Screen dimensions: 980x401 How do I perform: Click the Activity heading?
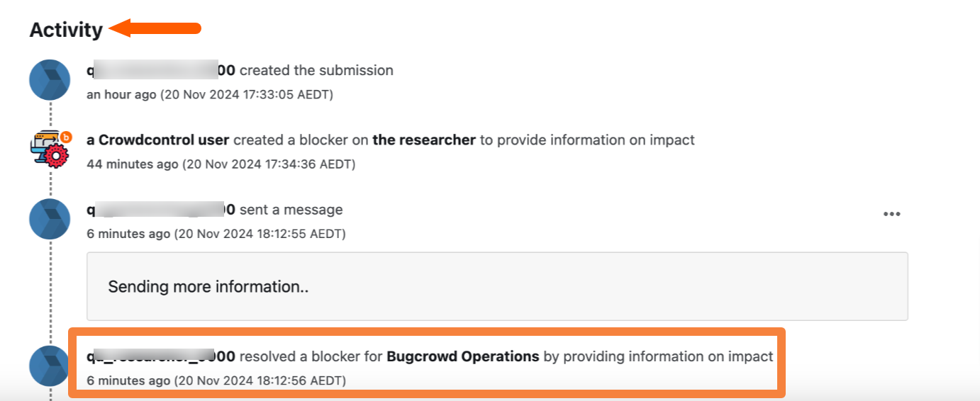tap(66, 30)
